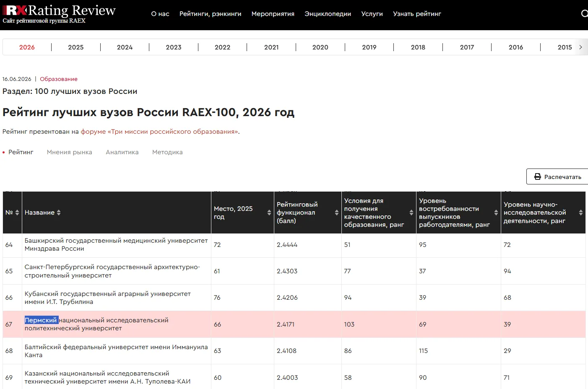Image resolution: width=588 pixels, height=389 pixels.
Task: Follow the форуме «Три миссии российского образования» link
Action: 159,132
